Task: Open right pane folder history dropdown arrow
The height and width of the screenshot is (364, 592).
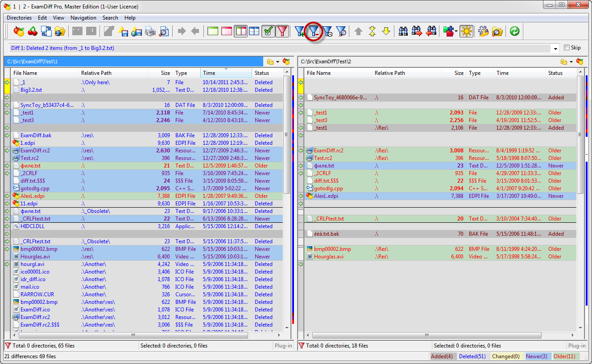Action: click(x=571, y=62)
